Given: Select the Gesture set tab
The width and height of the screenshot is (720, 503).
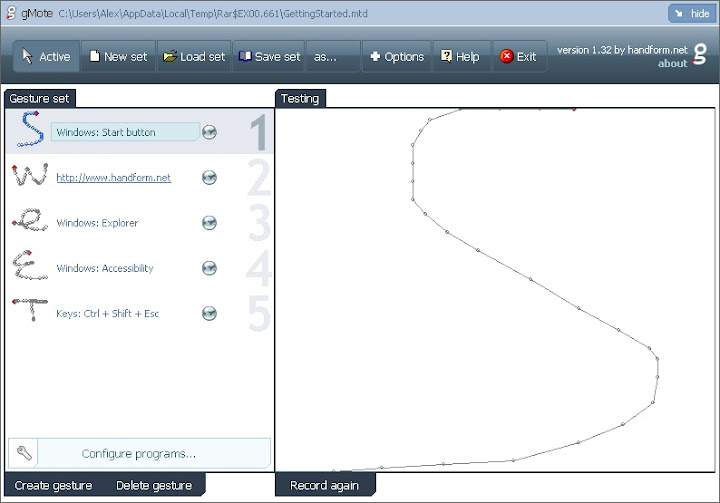Looking at the screenshot, I should [39, 98].
